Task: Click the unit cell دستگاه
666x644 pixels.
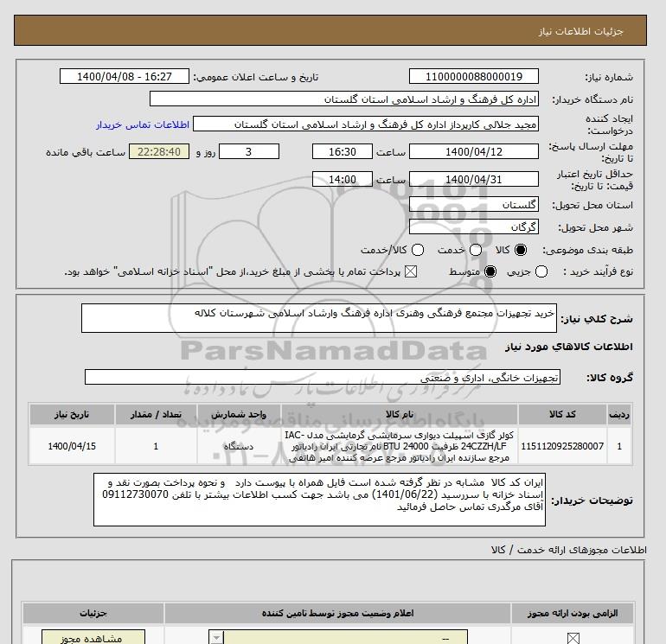Action: [x=239, y=446]
